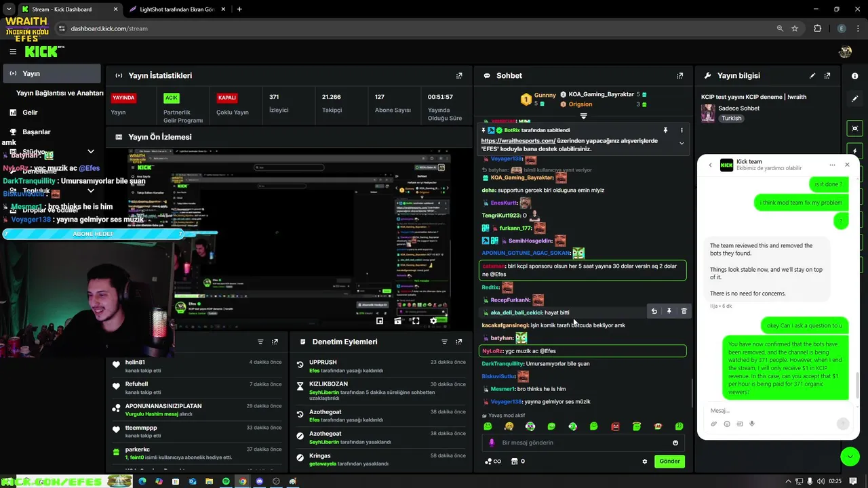Click the Gönder send button
This screenshot has height=488, width=868.
coord(669,462)
